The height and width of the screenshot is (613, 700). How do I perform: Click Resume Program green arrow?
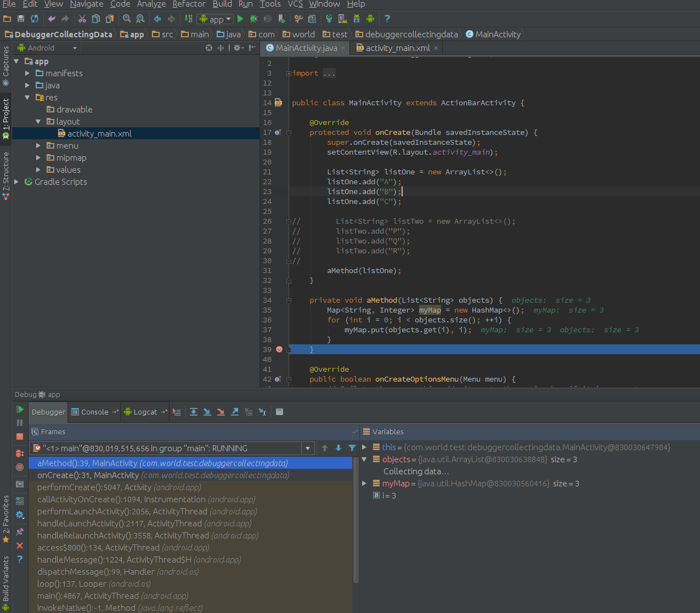(20, 409)
